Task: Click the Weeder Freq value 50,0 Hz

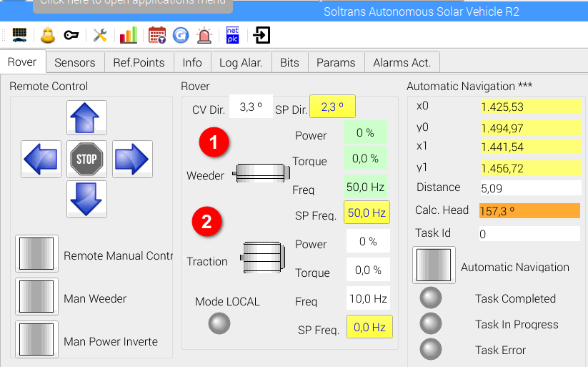Action: coord(365,187)
